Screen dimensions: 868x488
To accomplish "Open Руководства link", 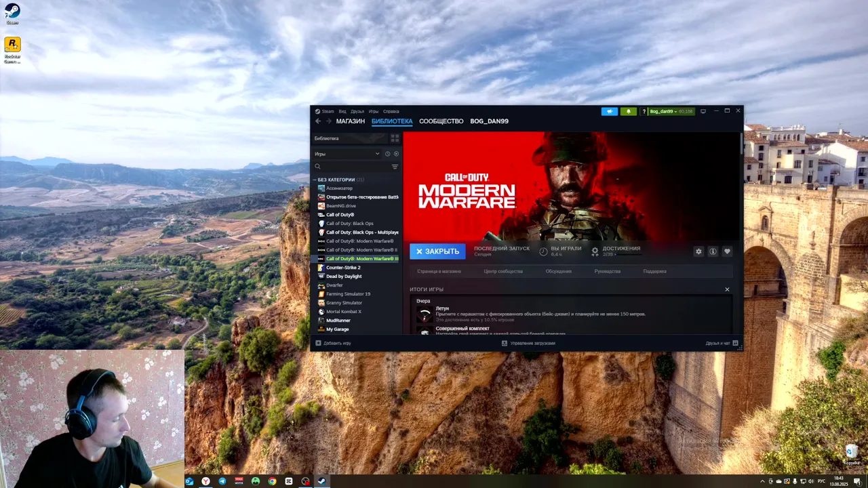I will point(608,271).
